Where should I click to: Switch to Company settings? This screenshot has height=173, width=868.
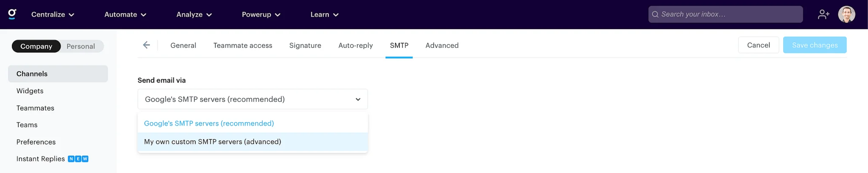[x=36, y=46]
